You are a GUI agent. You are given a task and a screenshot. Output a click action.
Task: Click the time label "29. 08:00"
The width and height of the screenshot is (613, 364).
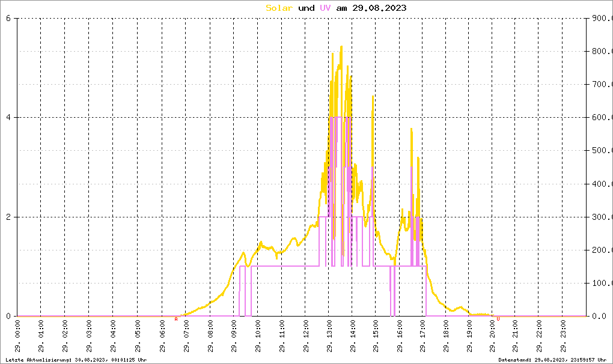click(210, 336)
